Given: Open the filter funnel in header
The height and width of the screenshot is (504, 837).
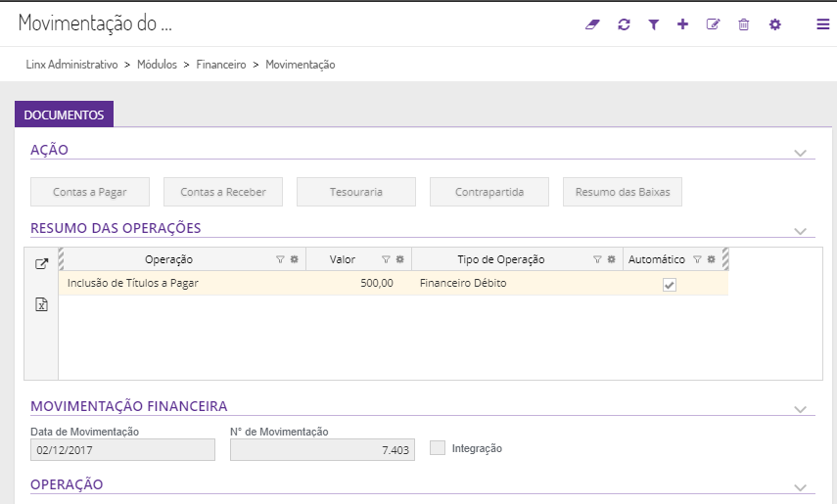Looking at the screenshot, I should [653, 24].
